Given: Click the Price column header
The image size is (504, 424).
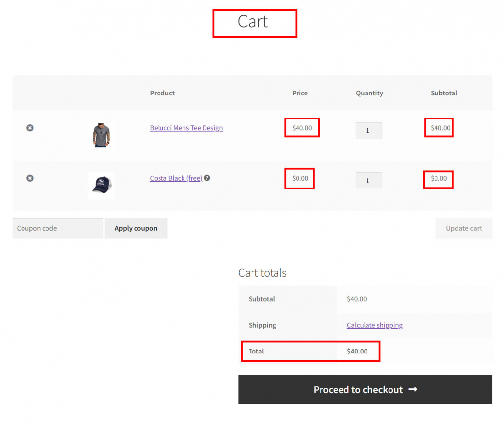Looking at the screenshot, I should pyautogui.click(x=300, y=93).
